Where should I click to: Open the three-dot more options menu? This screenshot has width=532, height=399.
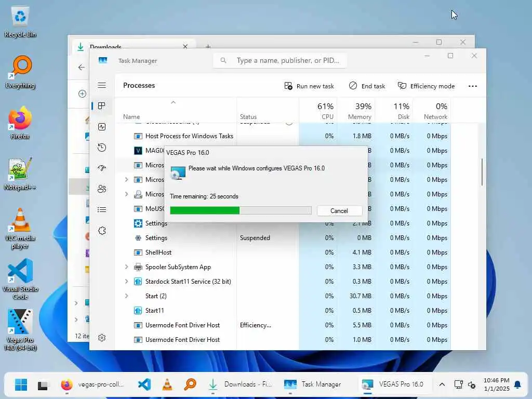coord(473,86)
